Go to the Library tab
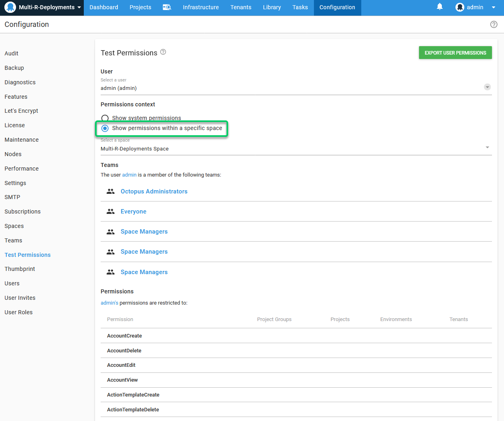504x421 pixels. tap(272, 7)
